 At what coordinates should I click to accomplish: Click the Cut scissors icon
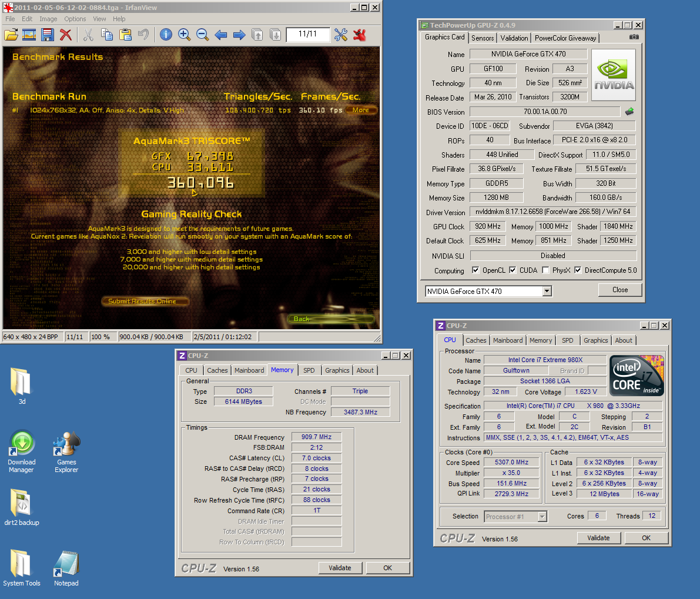(88, 34)
